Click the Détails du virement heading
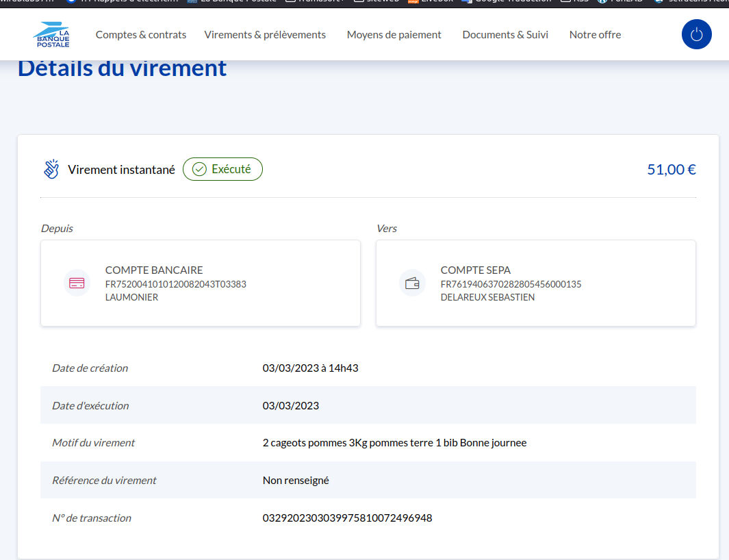 122,68
